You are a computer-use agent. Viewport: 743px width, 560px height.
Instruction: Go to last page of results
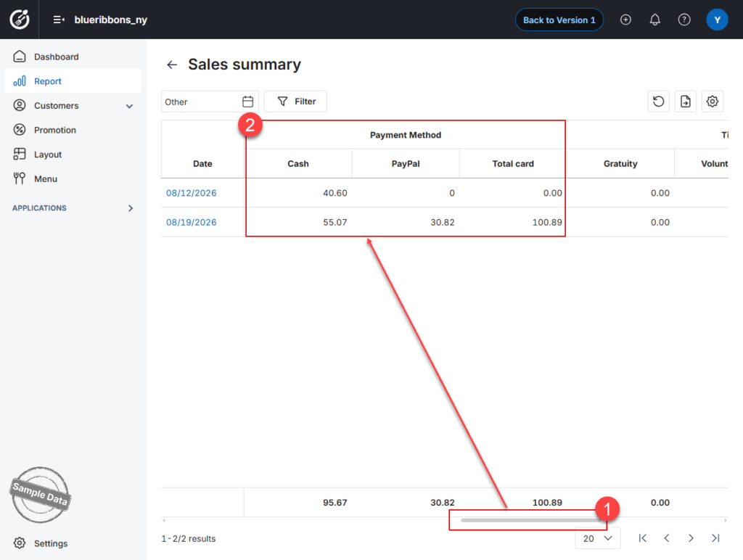click(715, 538)
